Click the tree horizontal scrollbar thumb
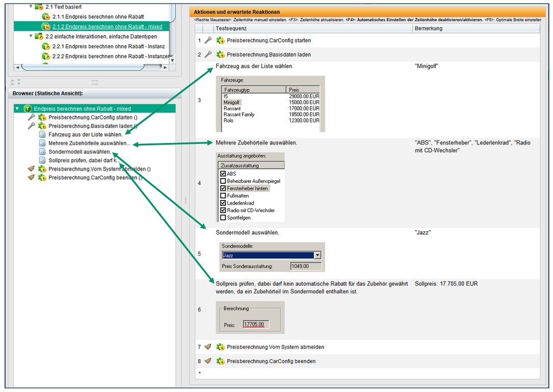This screenshot has height=392, width=553. tap(83, 67)
